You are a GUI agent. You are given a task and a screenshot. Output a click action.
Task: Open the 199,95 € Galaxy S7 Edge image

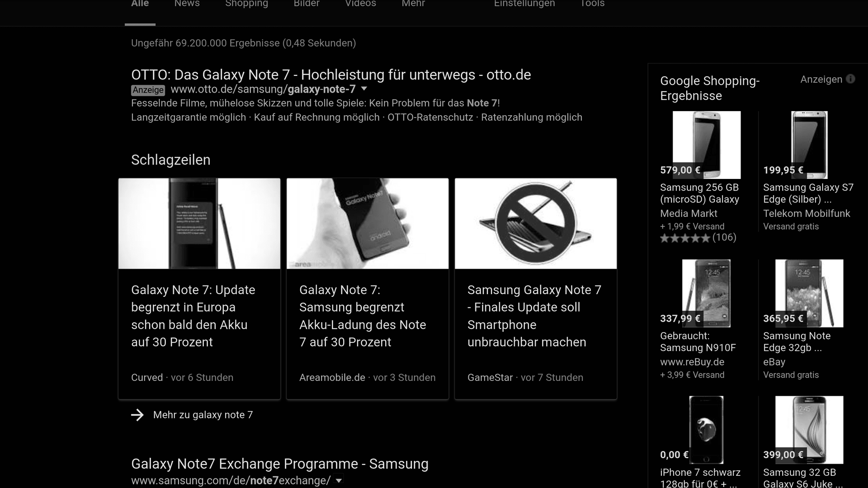coord(809,145)
